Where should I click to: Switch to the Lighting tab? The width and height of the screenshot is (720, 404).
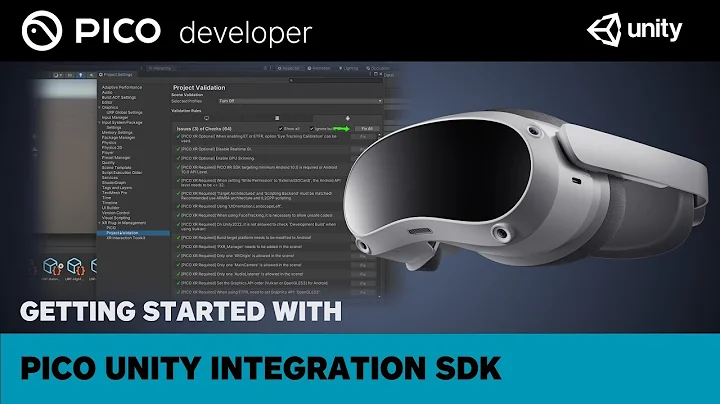pyautogui.click(x=349, y=68)
